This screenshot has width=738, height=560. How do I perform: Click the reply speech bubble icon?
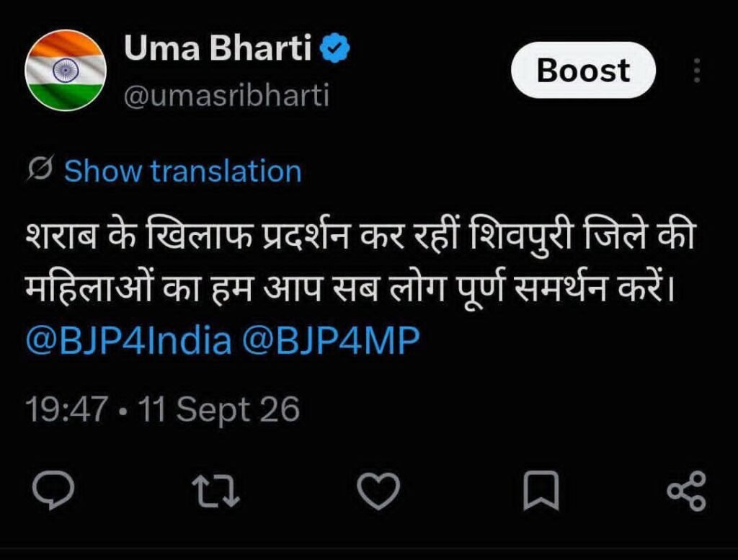[x=53, y=490]
